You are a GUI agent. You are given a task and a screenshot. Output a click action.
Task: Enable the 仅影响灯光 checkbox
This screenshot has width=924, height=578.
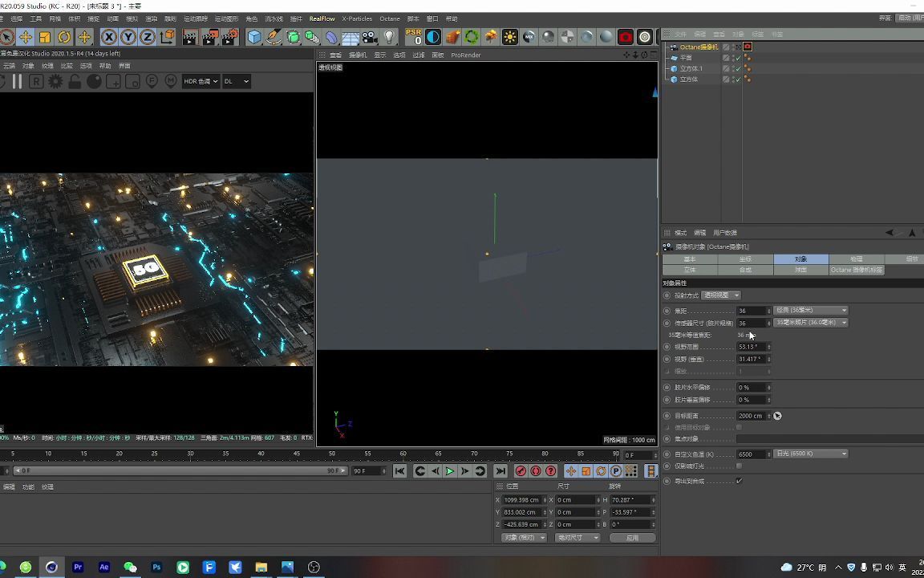pyautogui.click(x=739, y=466)
